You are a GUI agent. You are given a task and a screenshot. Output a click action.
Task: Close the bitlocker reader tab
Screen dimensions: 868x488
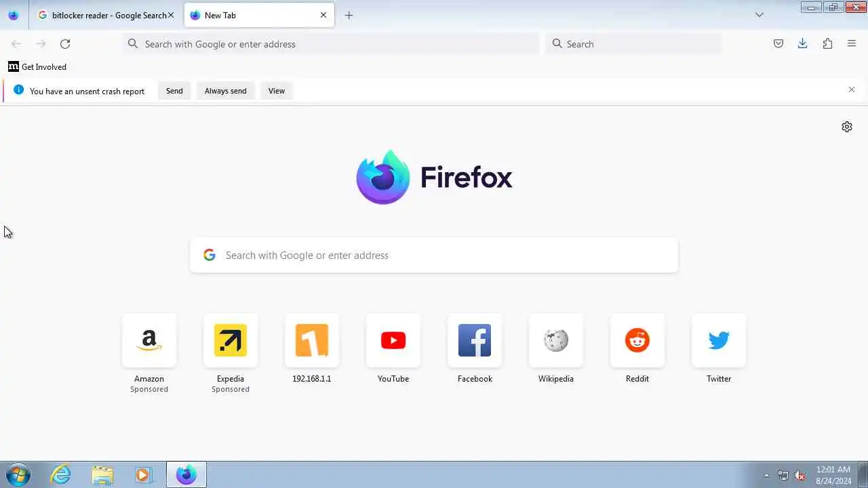(171, 15)
